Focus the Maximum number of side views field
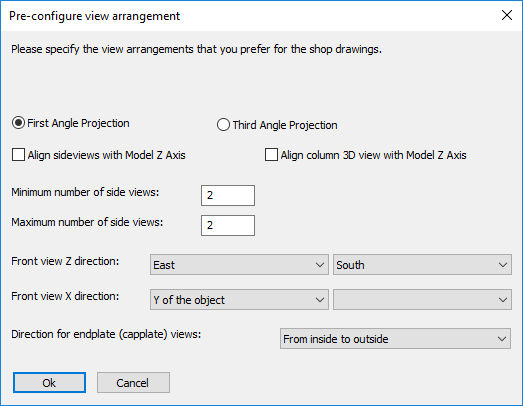This screenshot has height=406, width=523. click(228, 226)
